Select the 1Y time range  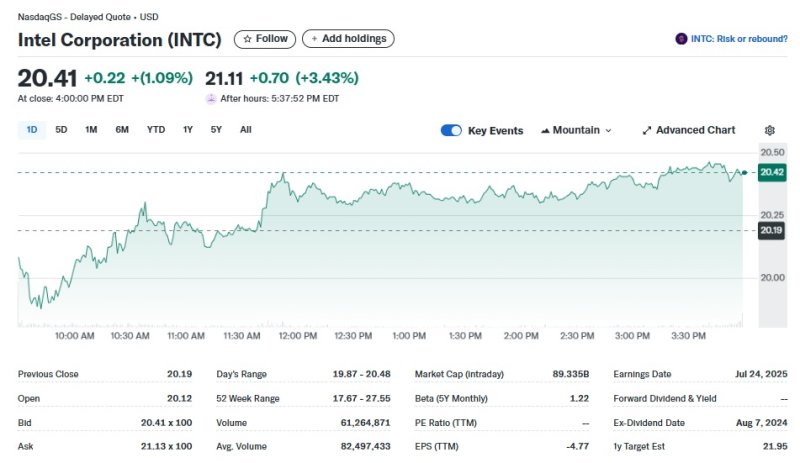pos(188,129)
